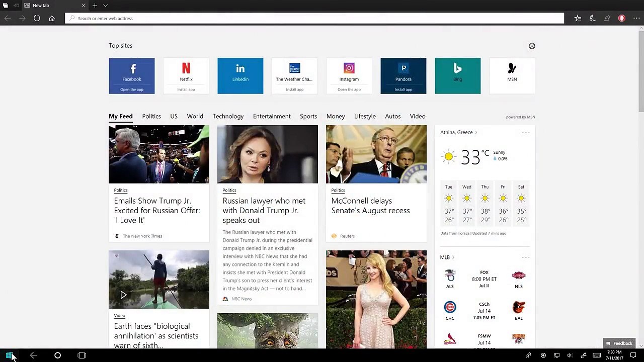Select the My Feed tab
This screenshot has width=644, height=362.
pos(121,116)
